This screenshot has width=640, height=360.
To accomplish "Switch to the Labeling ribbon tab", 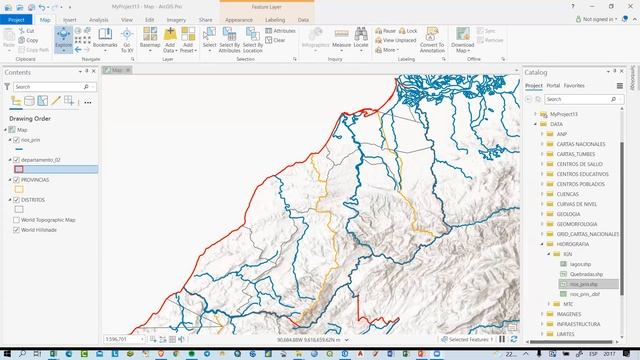I will [275, 20].
